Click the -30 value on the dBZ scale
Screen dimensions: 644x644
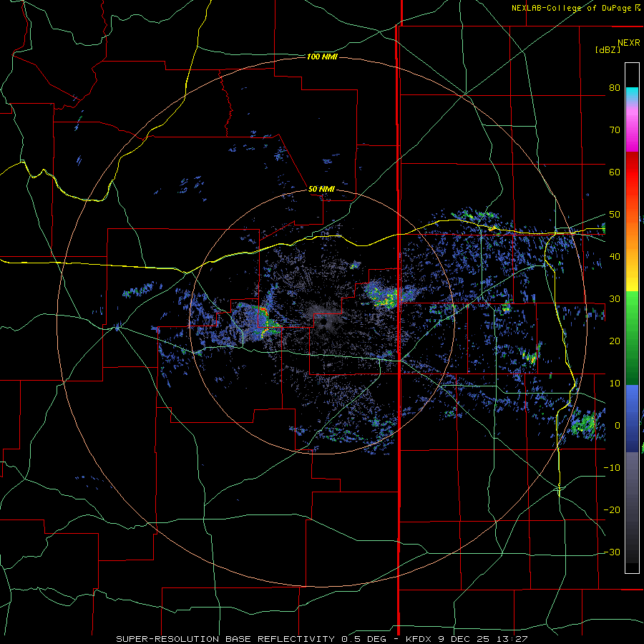612,552
